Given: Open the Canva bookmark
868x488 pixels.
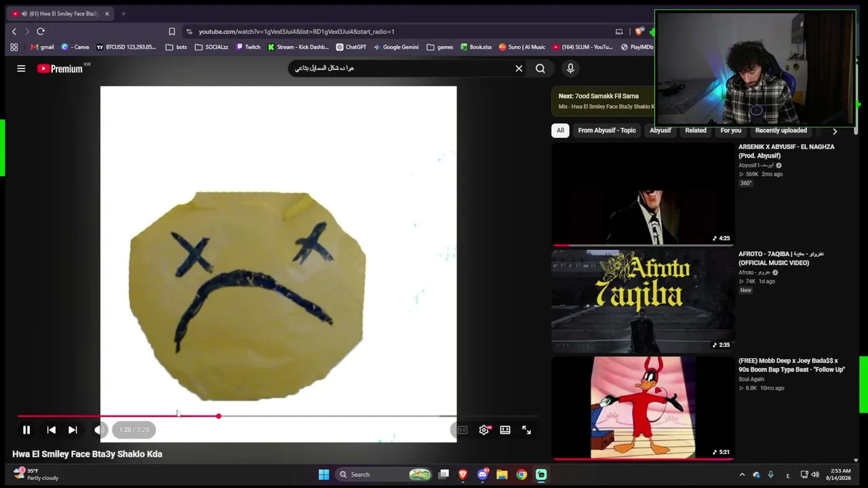Looking at the screenshot, I should point(75,47).
